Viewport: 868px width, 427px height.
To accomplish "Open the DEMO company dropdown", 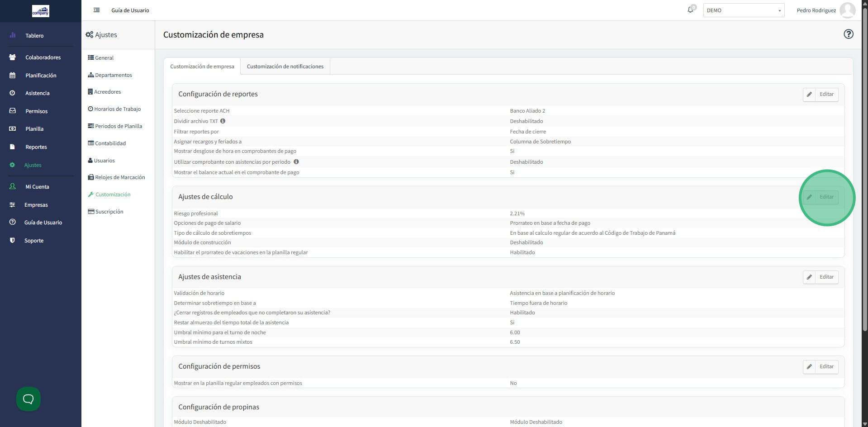I will pyautogui.click(x=744, y=10).
